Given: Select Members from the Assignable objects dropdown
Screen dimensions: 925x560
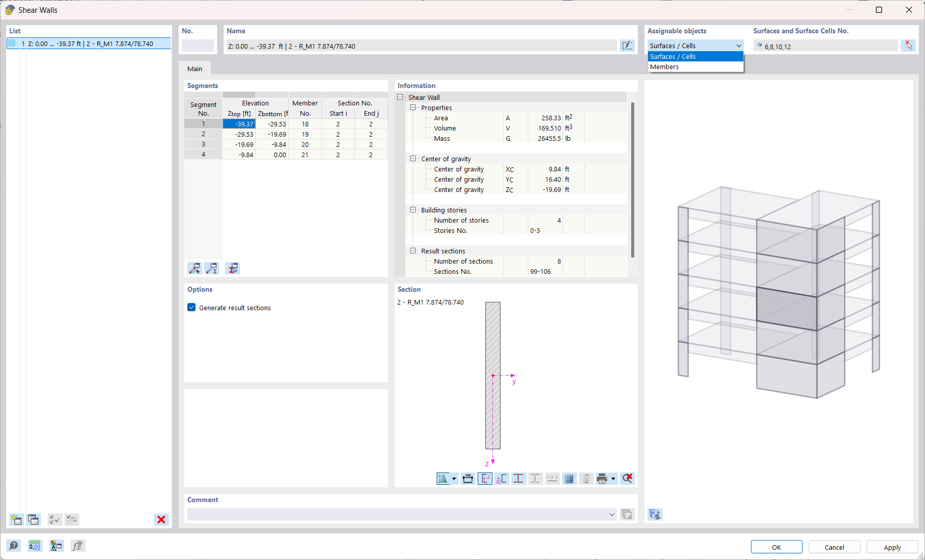Looking at the screenshot, I should click(664, 67).
